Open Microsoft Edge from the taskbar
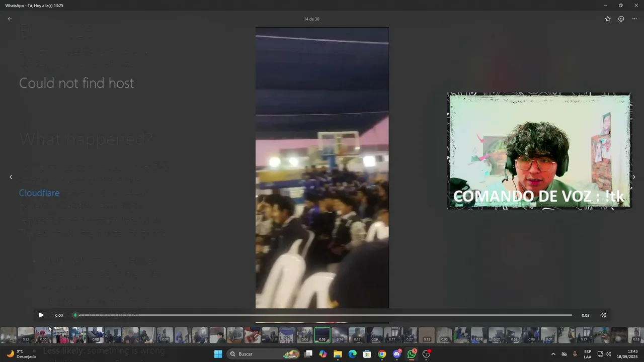644x362 pixels. coord(353,354)
